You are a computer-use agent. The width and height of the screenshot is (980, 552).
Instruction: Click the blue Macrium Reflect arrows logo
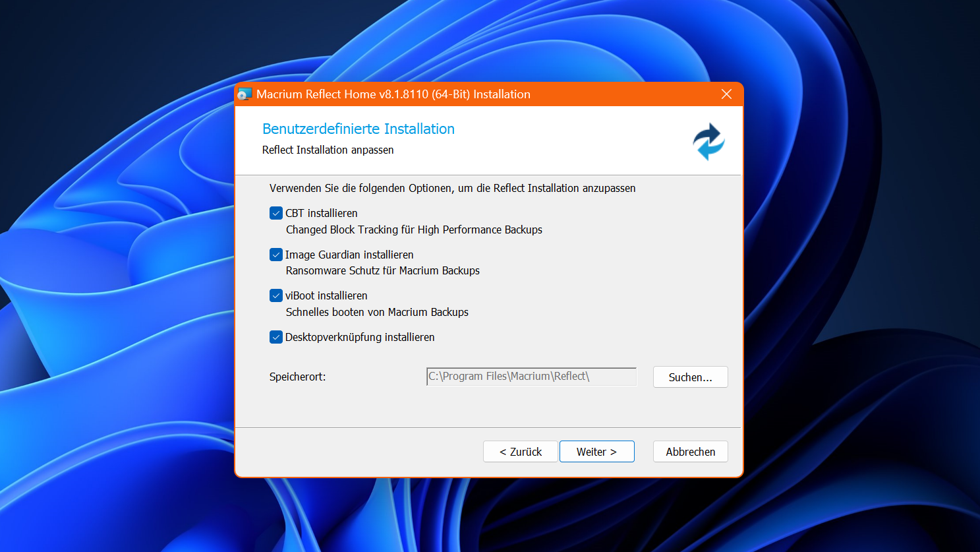708,142
